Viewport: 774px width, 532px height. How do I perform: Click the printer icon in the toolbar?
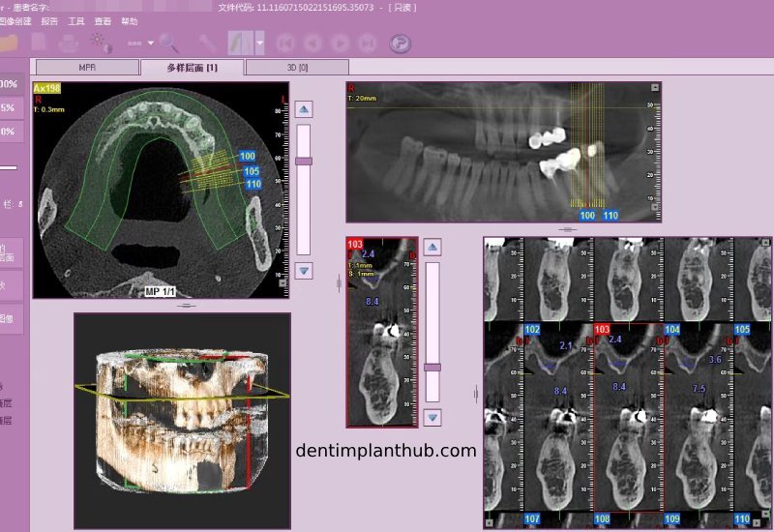69,44
